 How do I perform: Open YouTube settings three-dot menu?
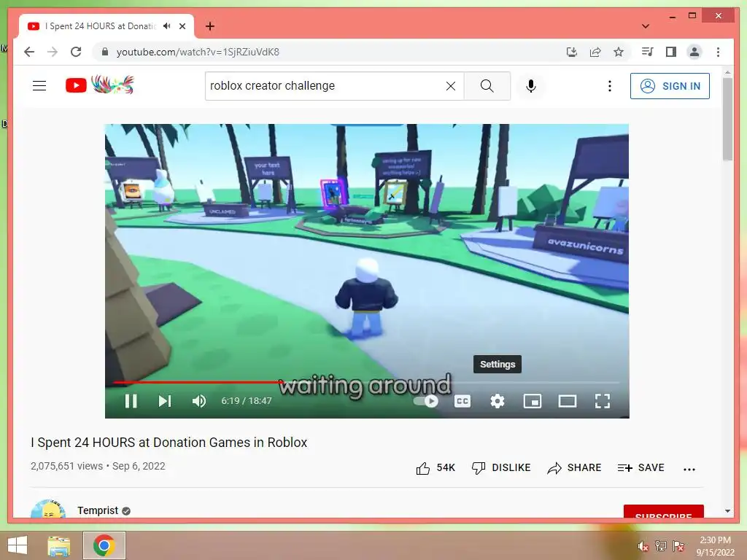(609, 86)
